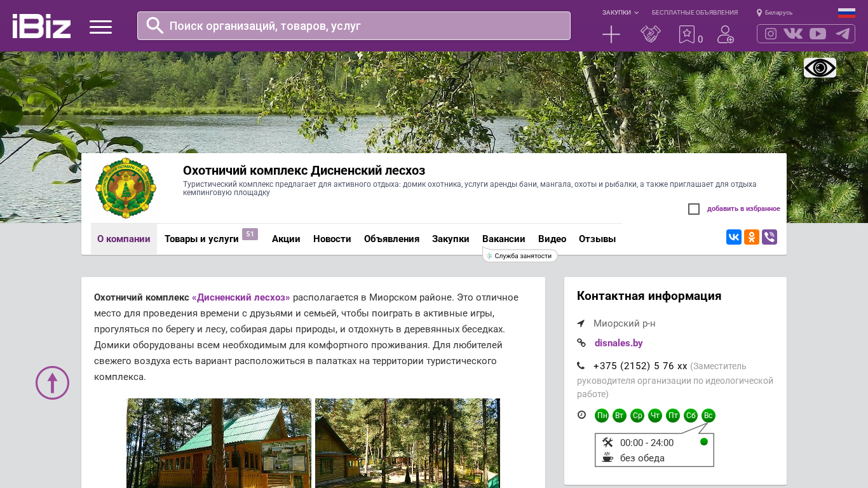Click the search magnifier icon
This screenshot has height=488, width=868.
(x=155, y=25)
